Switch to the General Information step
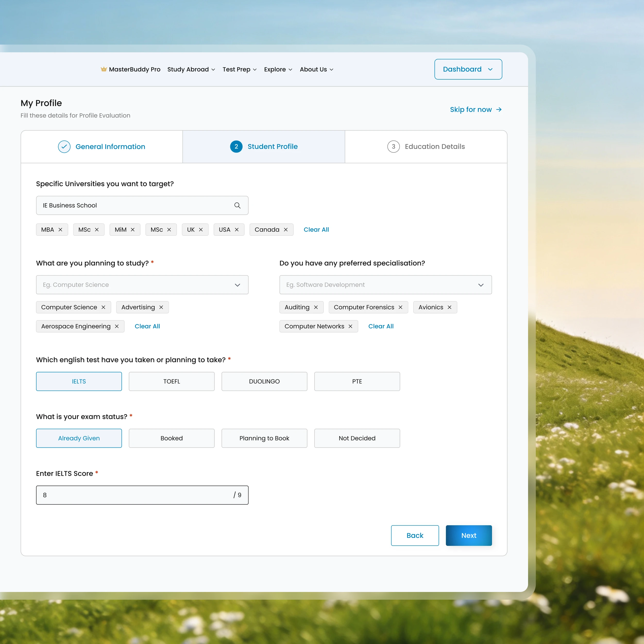Image resolution: width=644 pixels, height=644 pixels. 102,147
